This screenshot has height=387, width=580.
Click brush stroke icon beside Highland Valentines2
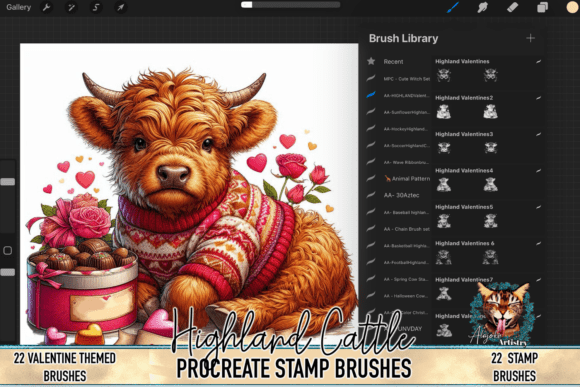click(538, 98)
